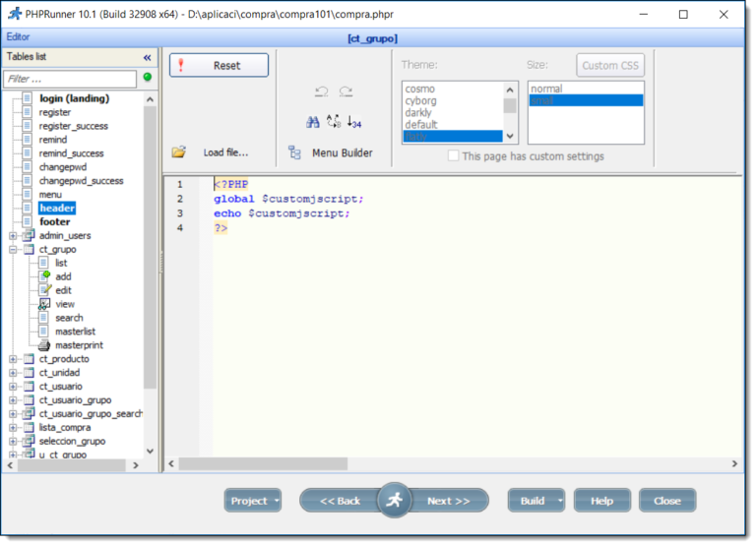
Task: Select the cosmo theme
Action: coord(419,89)
